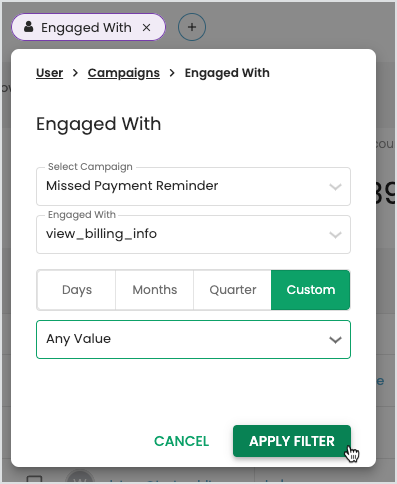This screenshot has height=484, width=397.
Task: Choose the Custom time range option
Action: [x=311, y=290]
